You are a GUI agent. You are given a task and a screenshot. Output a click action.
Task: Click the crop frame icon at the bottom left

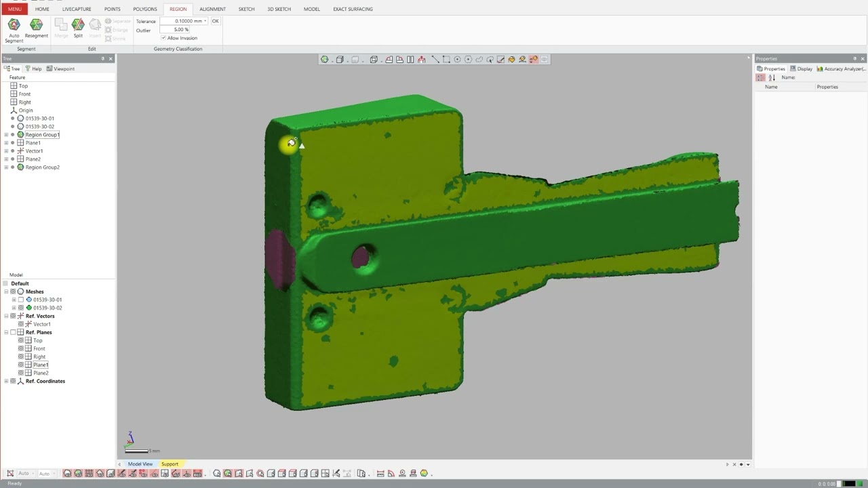pos(10,473)
